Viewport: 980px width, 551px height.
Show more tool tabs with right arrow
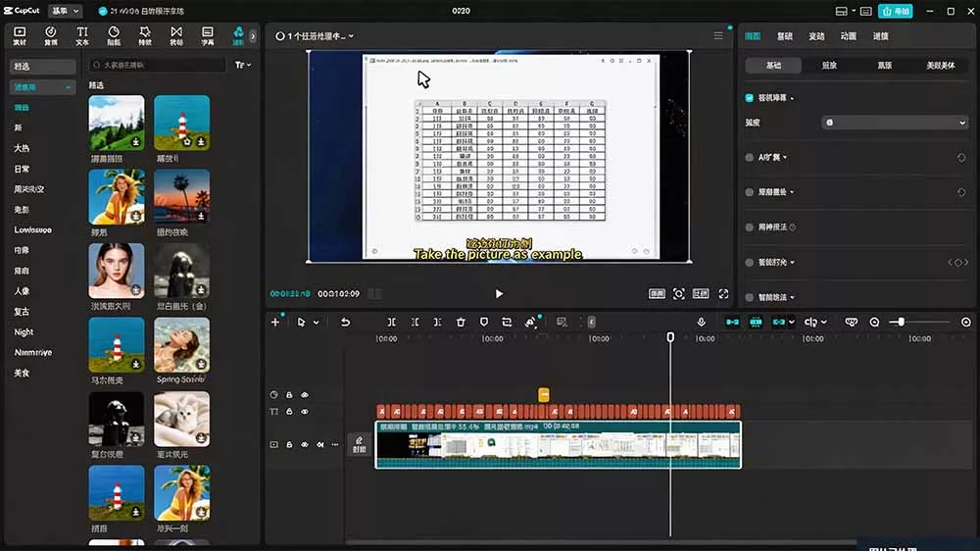253,36
